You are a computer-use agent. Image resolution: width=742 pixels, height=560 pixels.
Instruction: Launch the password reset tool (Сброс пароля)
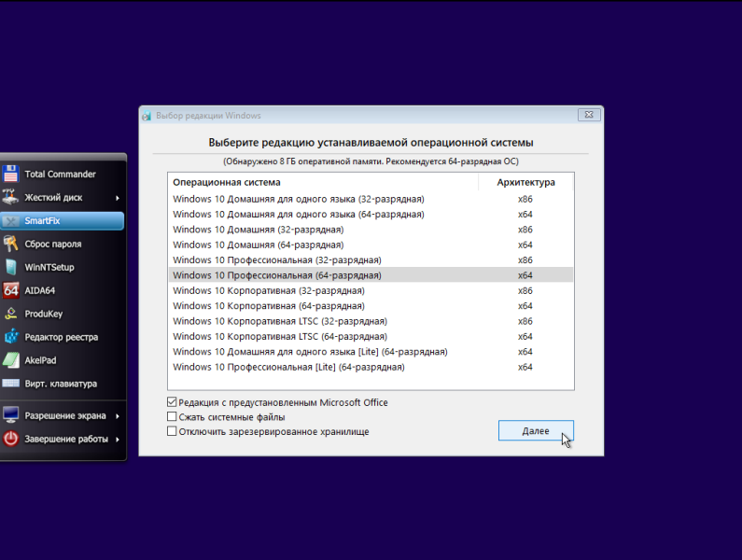tap(52, 245)
